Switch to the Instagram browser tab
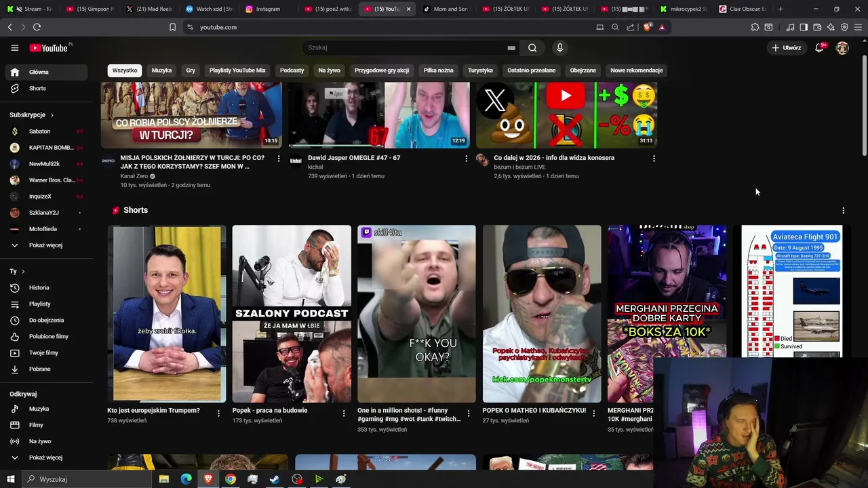868x488 pixels. point(268,9)
